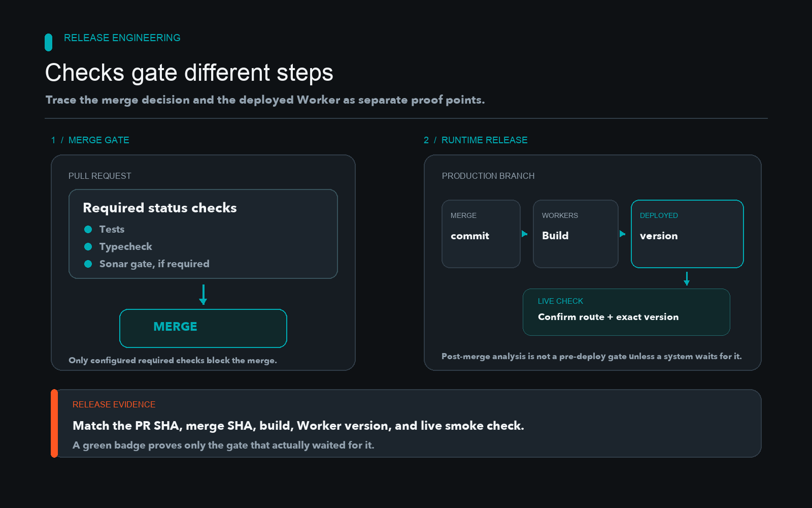This screenshot has width=812, height=508.
Task: Click the teal bullet beside Typecheck
Action: click(88, 247)
